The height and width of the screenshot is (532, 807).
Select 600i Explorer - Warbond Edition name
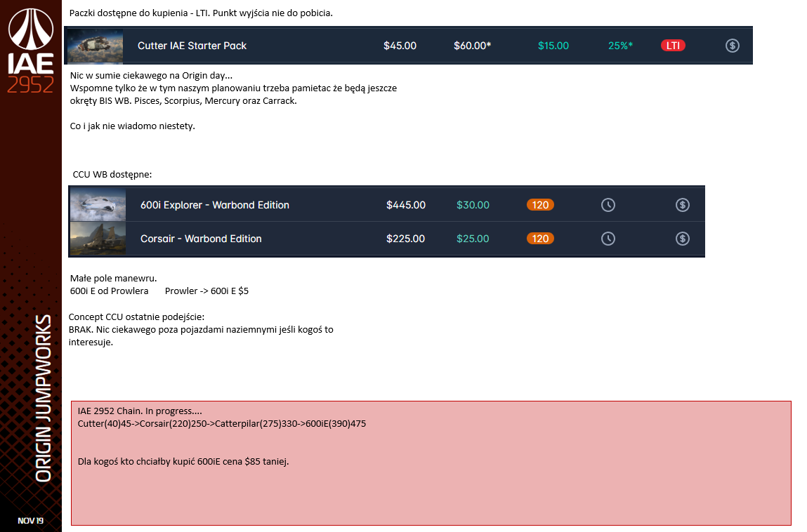tap(215, 205)
